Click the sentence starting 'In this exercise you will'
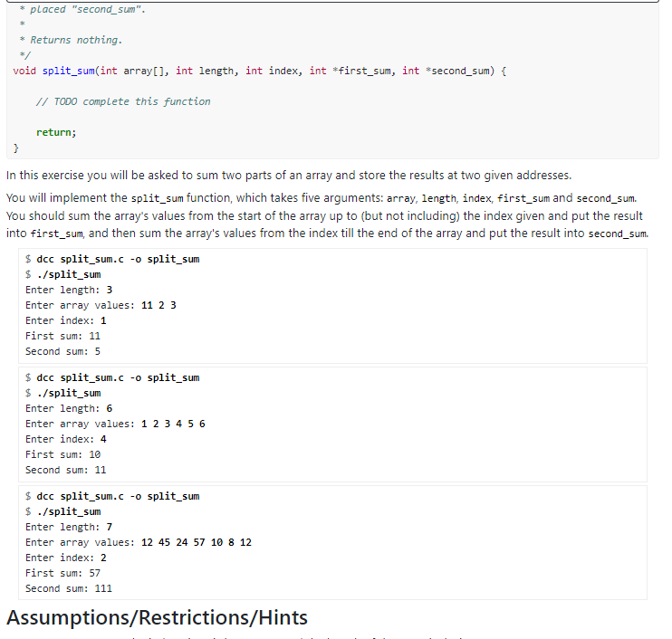The height and width of the screenshot is (639, 672). (289, 176)
